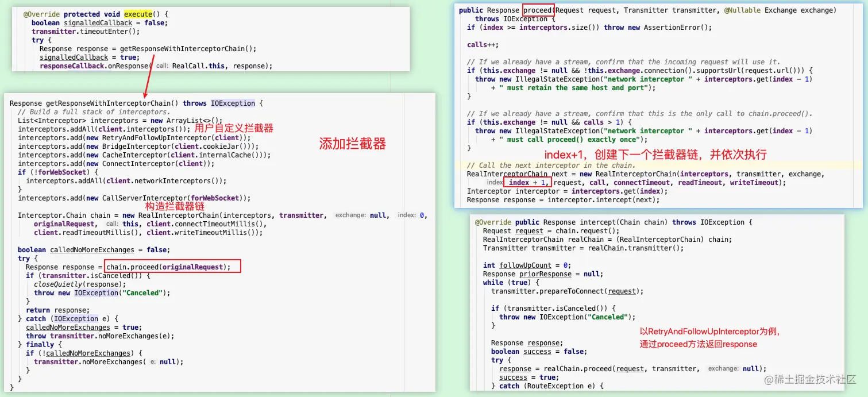Select the "} catch (RouteException e) {" line

click(547, 386)
